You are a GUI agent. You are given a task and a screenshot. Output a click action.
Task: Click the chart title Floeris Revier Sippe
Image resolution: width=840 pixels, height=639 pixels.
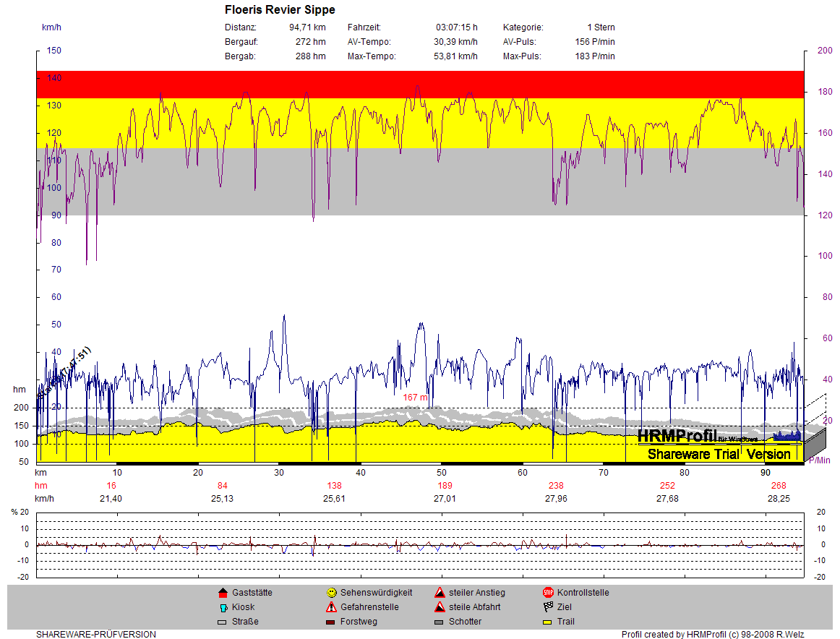coord(280,10)
